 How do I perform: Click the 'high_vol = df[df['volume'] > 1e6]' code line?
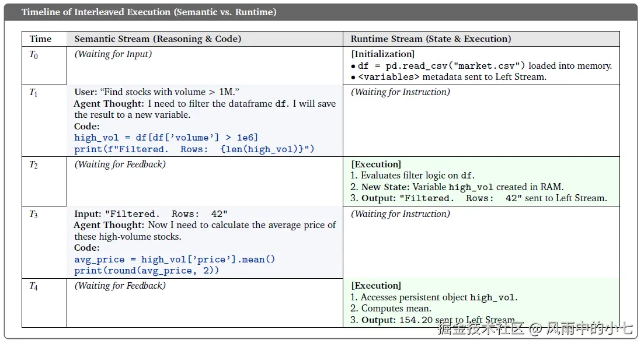pyautogui.click(x=166, y=138)
